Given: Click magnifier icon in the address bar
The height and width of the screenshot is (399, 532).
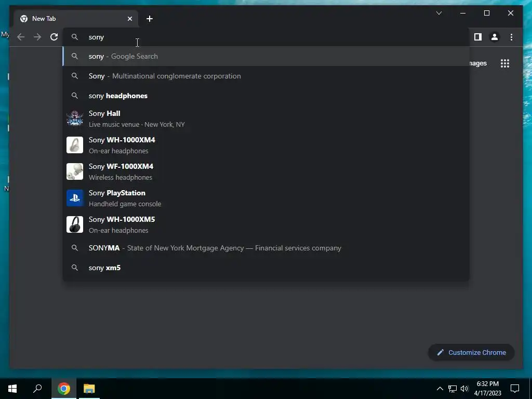Looking at the screenshot, I should [x=75, y=37].
